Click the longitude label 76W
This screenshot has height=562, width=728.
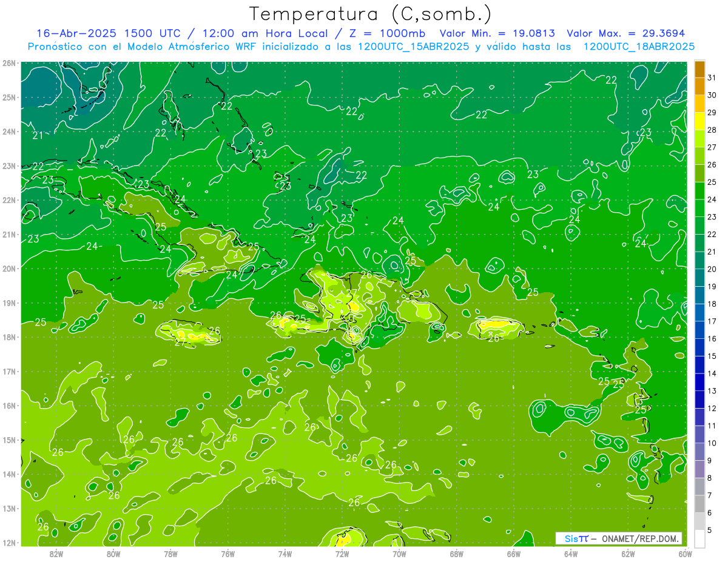(x=228, y=554)
